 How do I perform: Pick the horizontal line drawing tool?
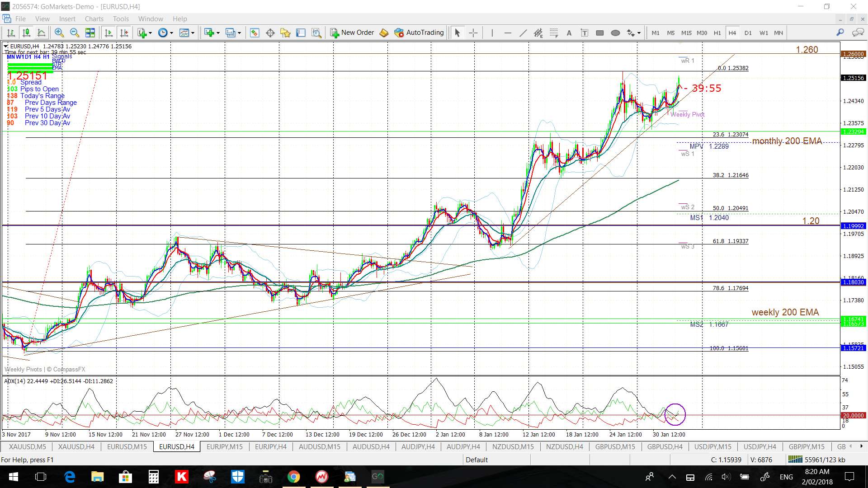[507, 33]
